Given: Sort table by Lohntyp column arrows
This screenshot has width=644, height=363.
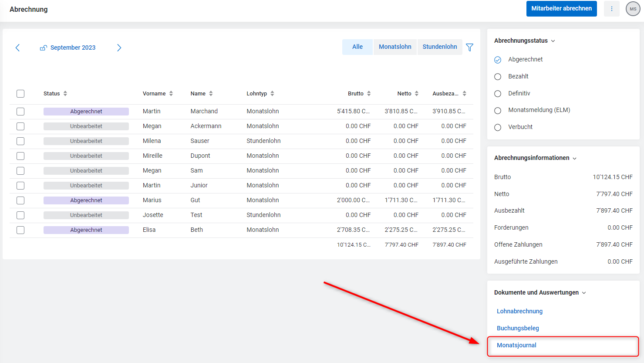Looking at the screenshot, I should (272, 94).
